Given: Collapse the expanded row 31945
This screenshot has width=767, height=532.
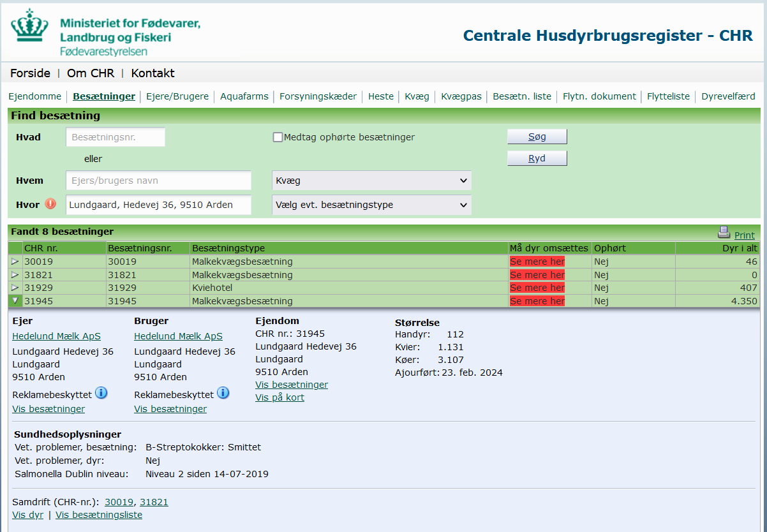Looking at the screenshot, I should [x=15, y=301].
